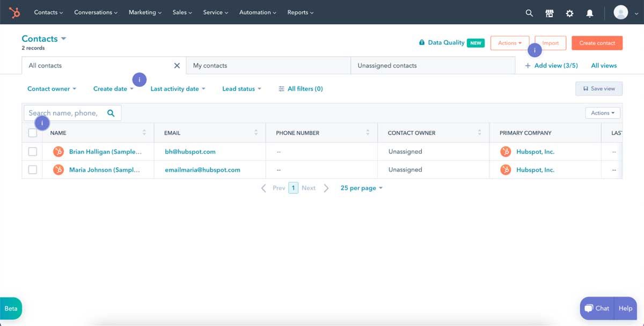
Task: Open the 25 per page dropdown
Action: click(361, 188)
